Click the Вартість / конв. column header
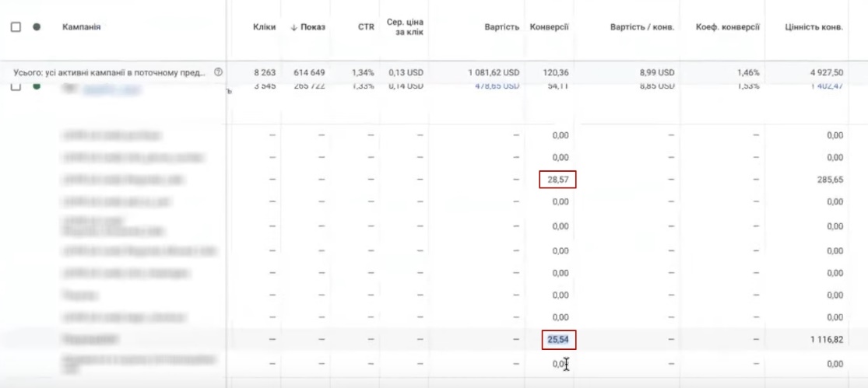Image resolution: width=868 pixels, height=388 pixels. tap(642, 28)
